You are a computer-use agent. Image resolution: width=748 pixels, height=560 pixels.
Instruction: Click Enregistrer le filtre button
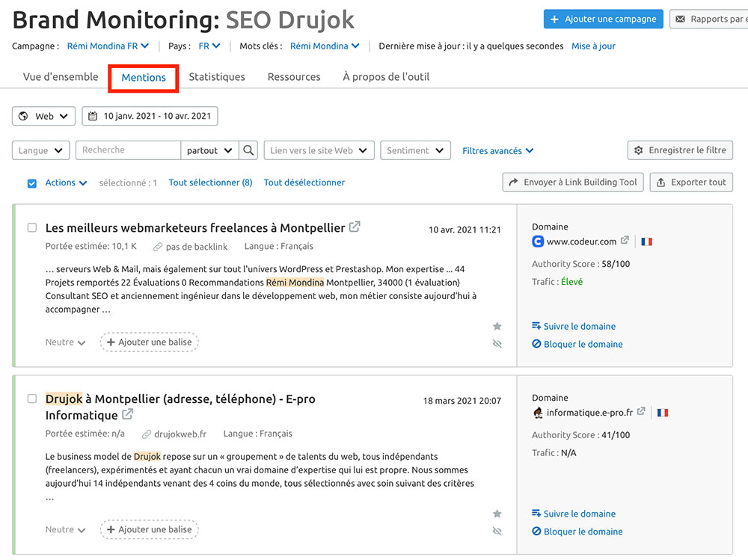click(680, 150)
